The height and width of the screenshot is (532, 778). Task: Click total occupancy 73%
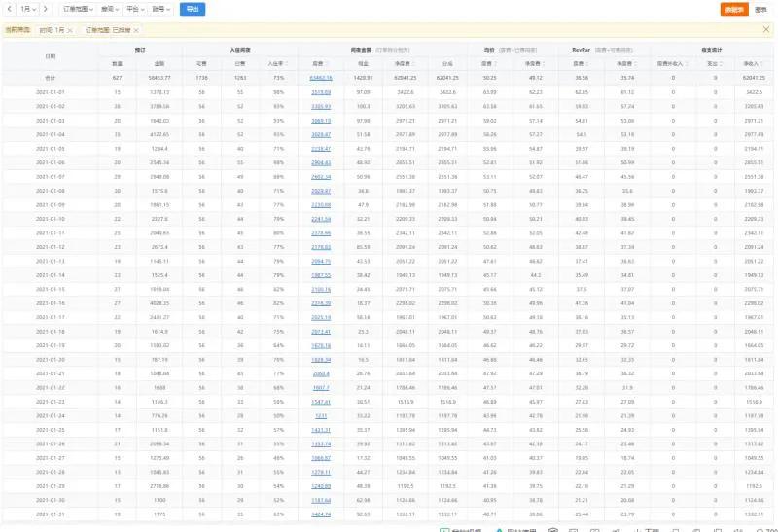pyautogui.click(x=279, y=78)
